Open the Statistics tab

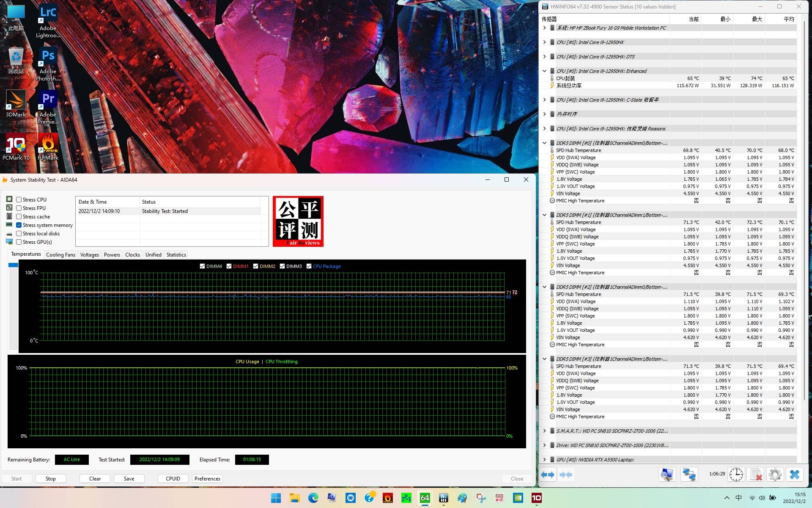pyautogui.click(x=176, y=255)
